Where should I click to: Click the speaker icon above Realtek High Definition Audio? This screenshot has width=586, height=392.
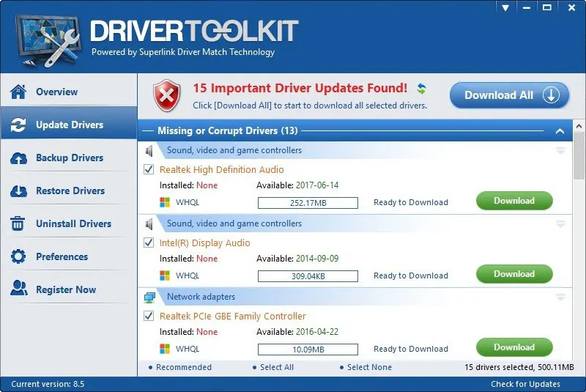click(149, 151)
